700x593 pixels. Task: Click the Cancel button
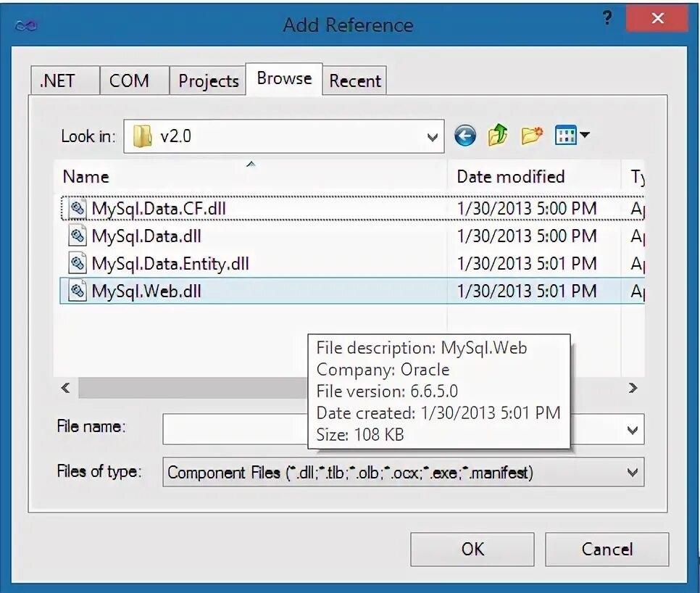coord(607,550)
